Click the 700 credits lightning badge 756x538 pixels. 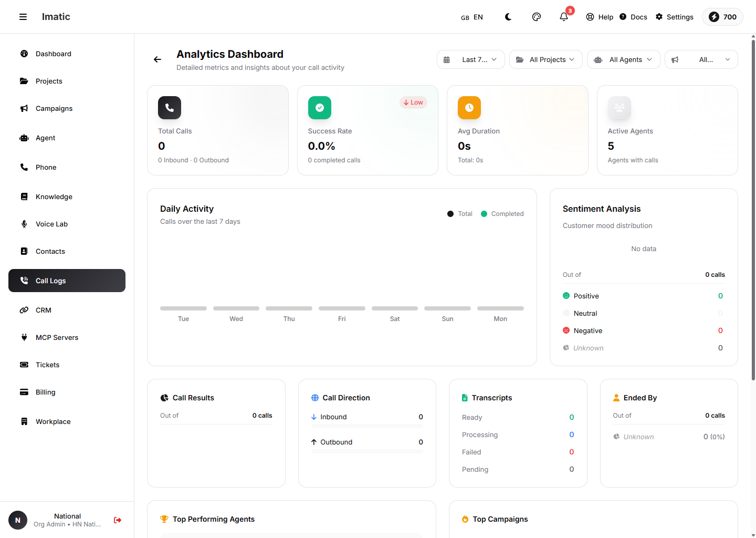coord(723,17)
